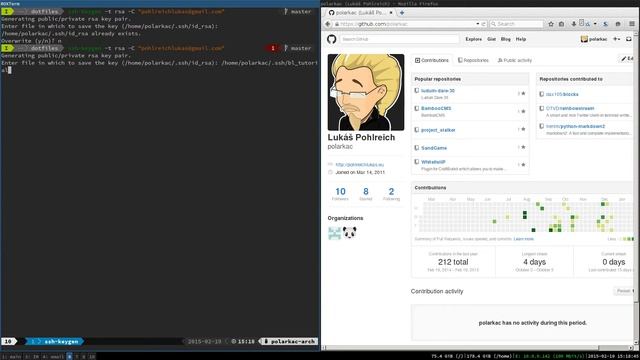Screen dimensions: 640x360
Task: Click Learn more under contributions graph
Action: tap(523, 239)
